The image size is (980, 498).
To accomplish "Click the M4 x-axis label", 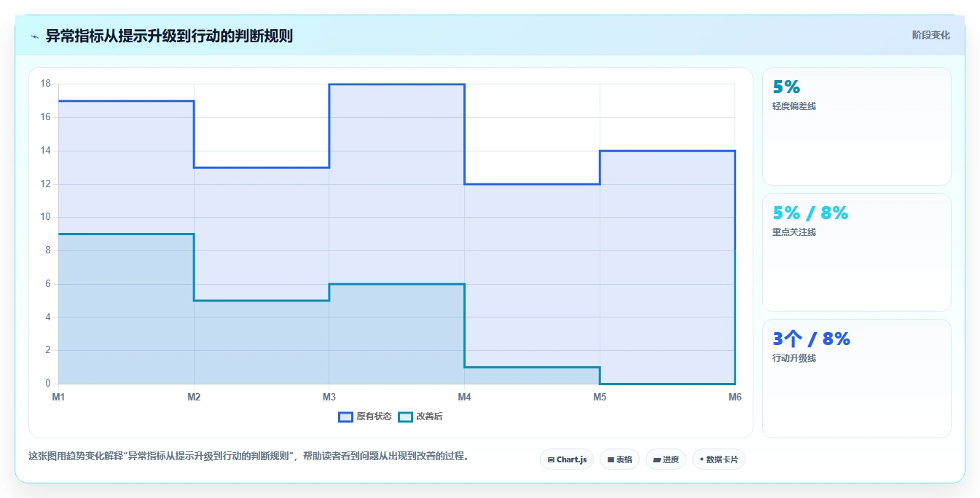I will [x=464, y=397].
